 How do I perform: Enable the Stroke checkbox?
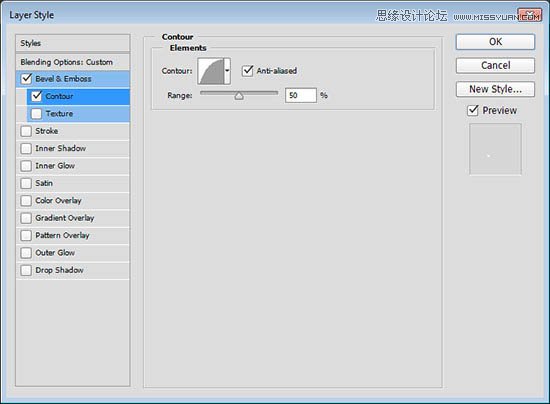[26, 131]
